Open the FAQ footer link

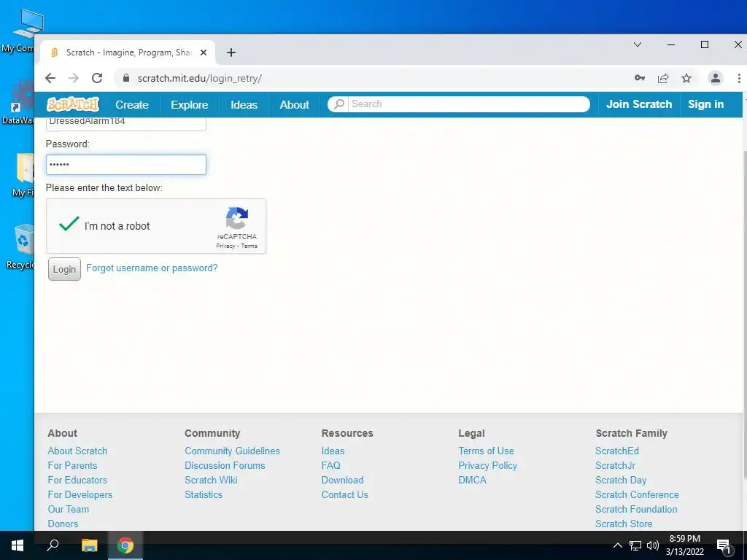(x=330, y=466)
